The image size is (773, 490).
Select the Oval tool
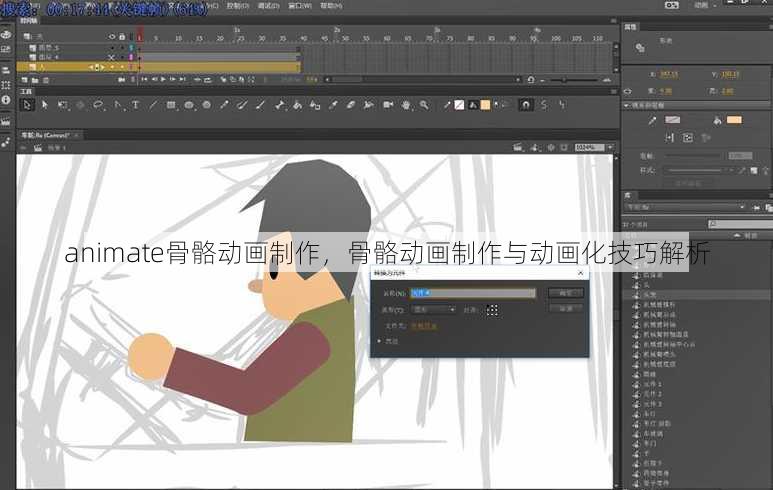pos(189,105)
